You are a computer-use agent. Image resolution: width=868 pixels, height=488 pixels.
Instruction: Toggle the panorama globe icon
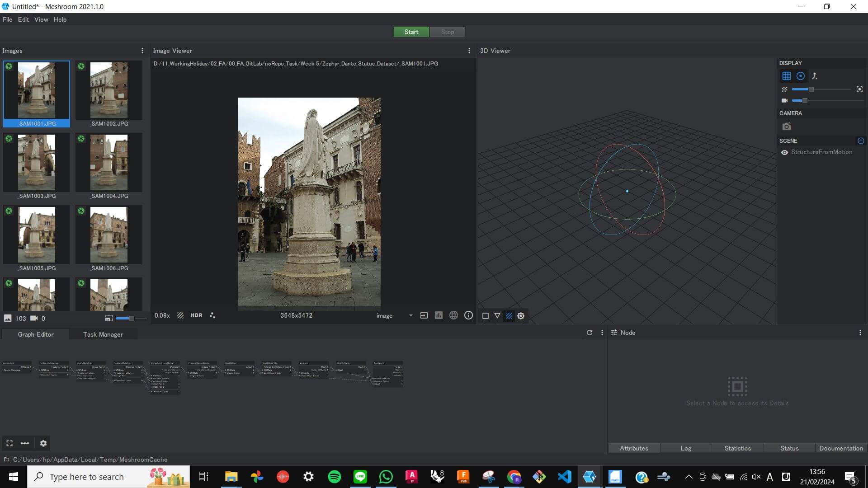tap(453, 315)
